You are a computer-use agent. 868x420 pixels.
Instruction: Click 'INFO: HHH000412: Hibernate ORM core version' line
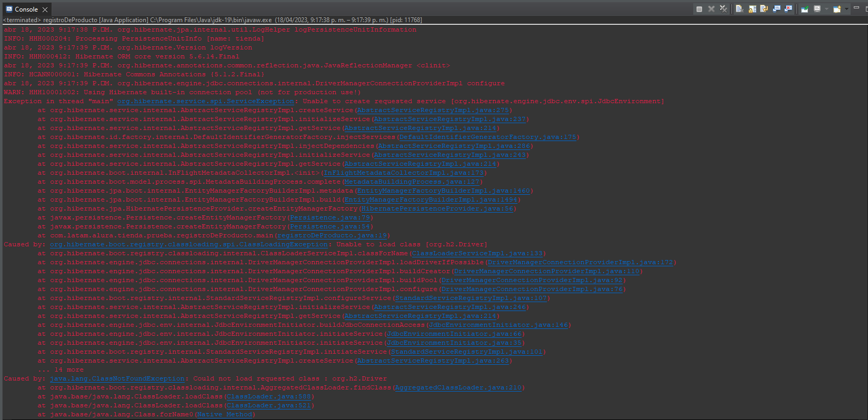tap(122, 56)
